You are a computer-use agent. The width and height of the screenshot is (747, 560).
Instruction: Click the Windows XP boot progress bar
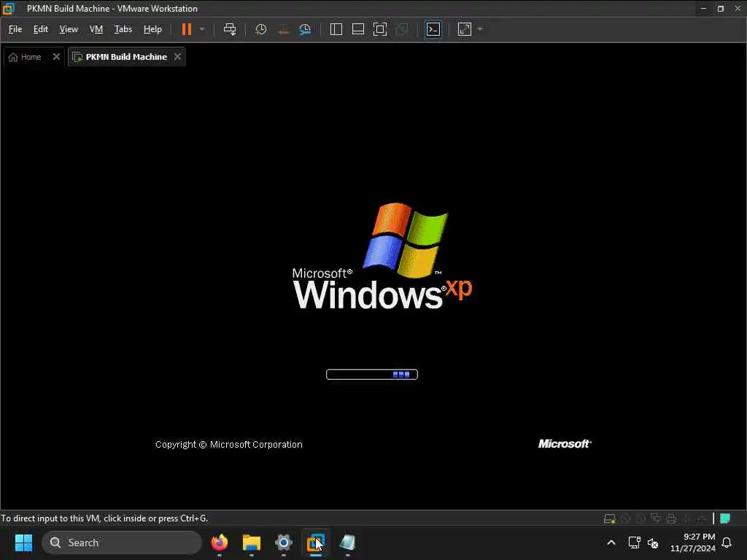tap(371, 375)
